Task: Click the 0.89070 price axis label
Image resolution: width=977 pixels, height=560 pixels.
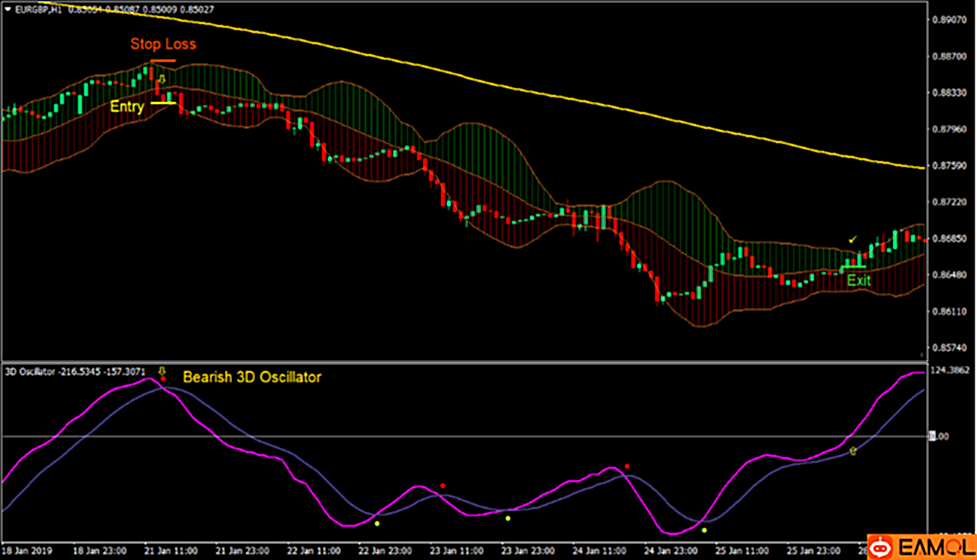Action: (x=948, y=19)
